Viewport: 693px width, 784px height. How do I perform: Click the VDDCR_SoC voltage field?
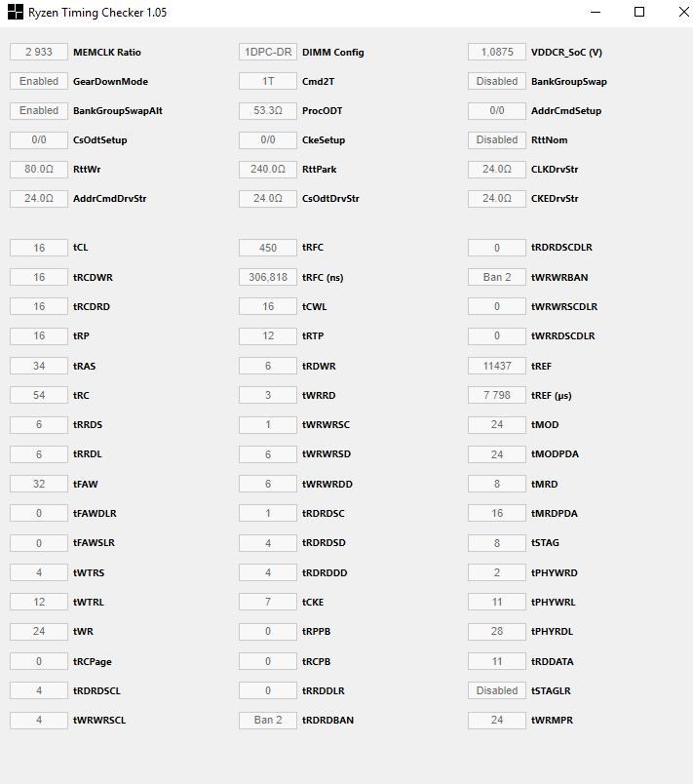click(x=497, y=53)
